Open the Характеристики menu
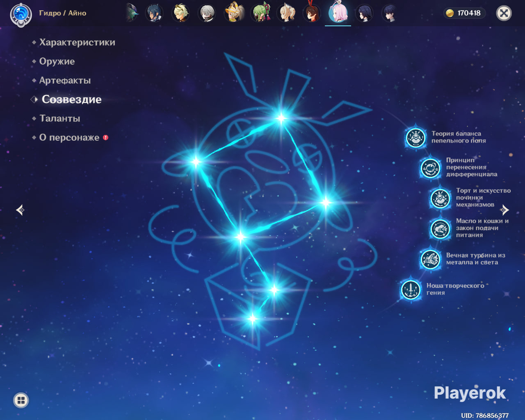Viewport: 525px width, 420px height. click(x=77, y=42)
